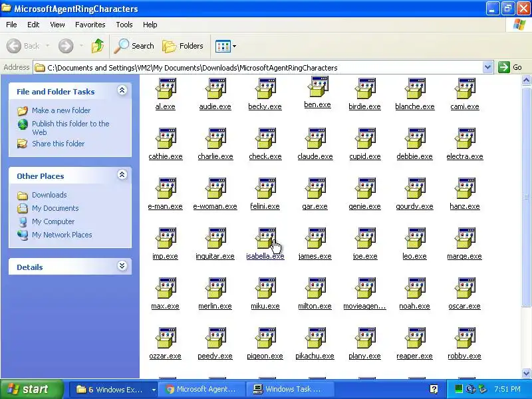Screen dimensions: 532x399
Task: Select the electra.exe file icon
Action: coord(465,138)
